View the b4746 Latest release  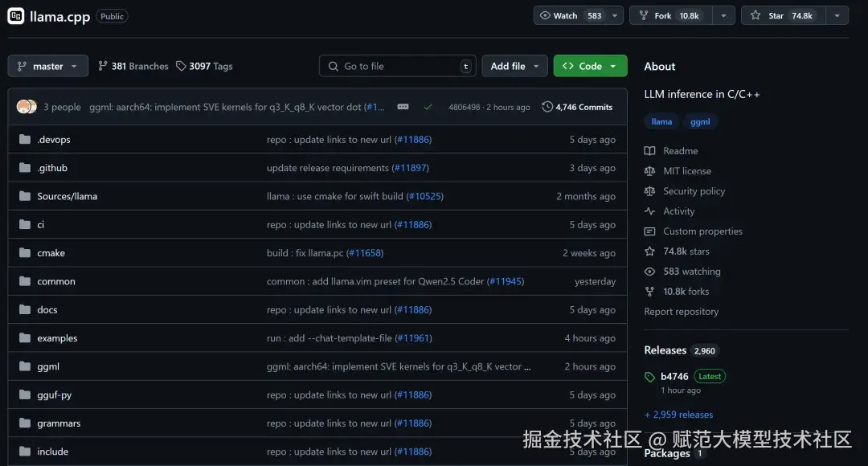pyautogui.click(x=676, y=375)
